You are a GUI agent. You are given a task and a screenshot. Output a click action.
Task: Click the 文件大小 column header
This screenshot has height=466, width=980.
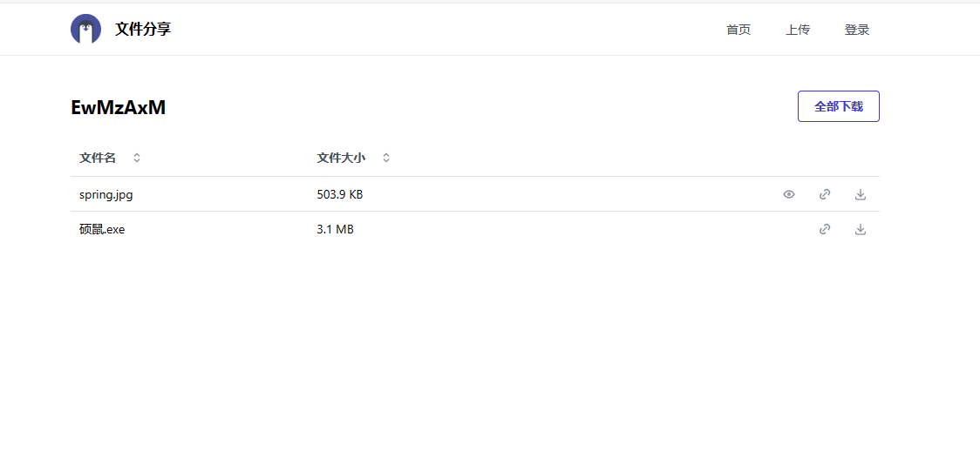pos(341,158)
